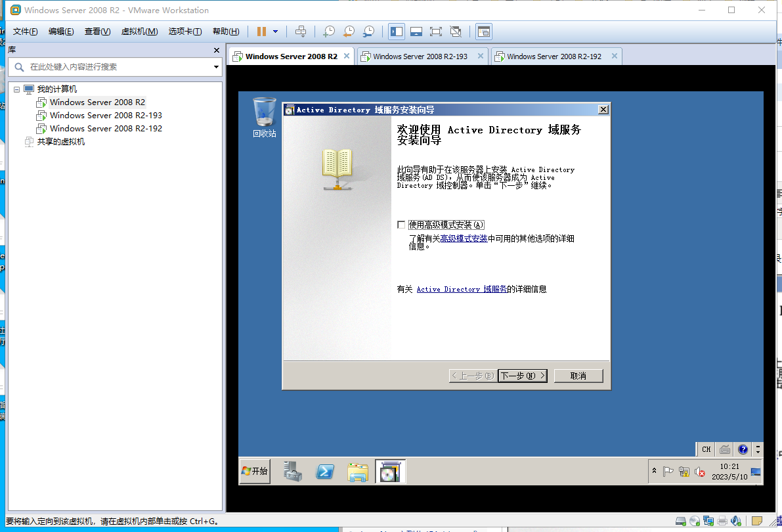This screenshot has height=532, width=782.
Task: Open the snapshot manager
Action: tap(368, 32)
